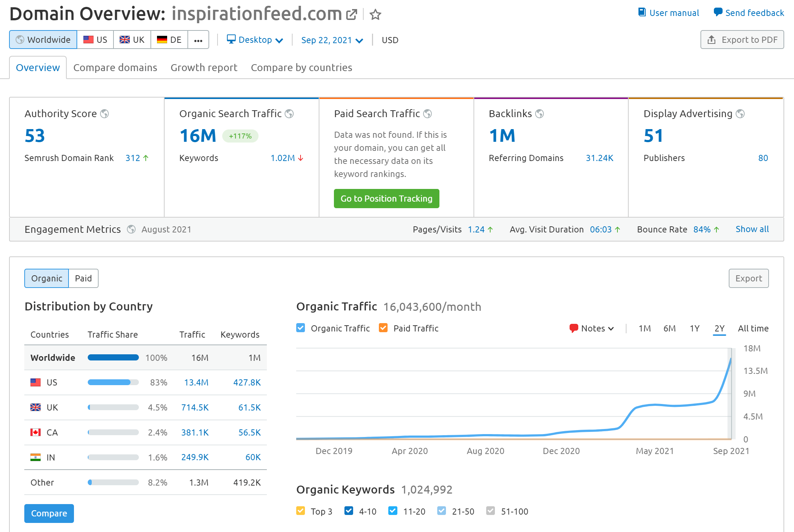Toggle the Top 3 keywords checkbox
This screenshot has width=794, height=532.
click(x=301, y=511)
